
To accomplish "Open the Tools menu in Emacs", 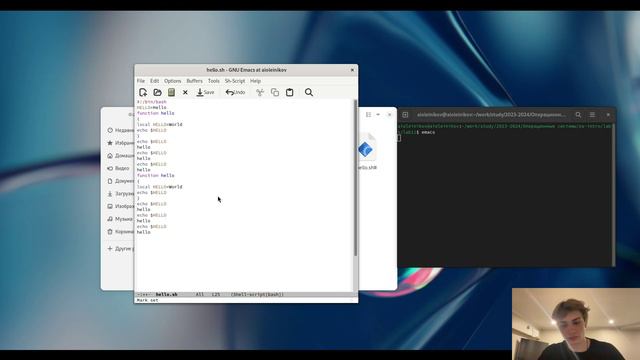I will coord(213,81).
